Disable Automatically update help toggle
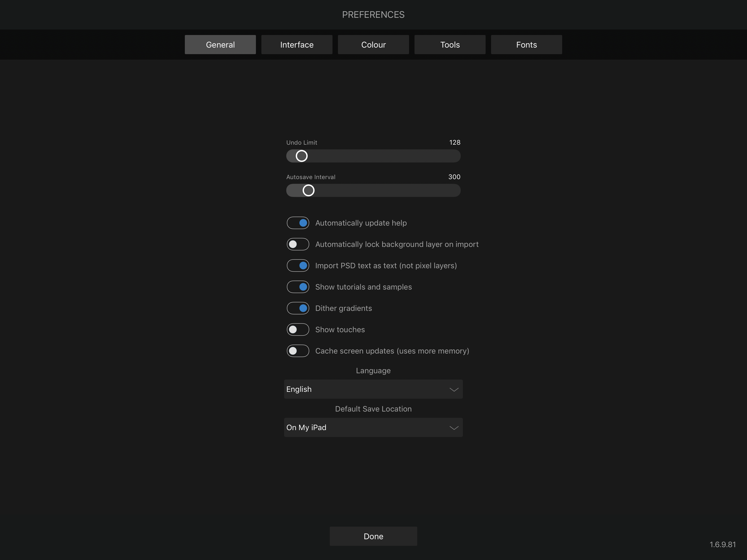 298,223
